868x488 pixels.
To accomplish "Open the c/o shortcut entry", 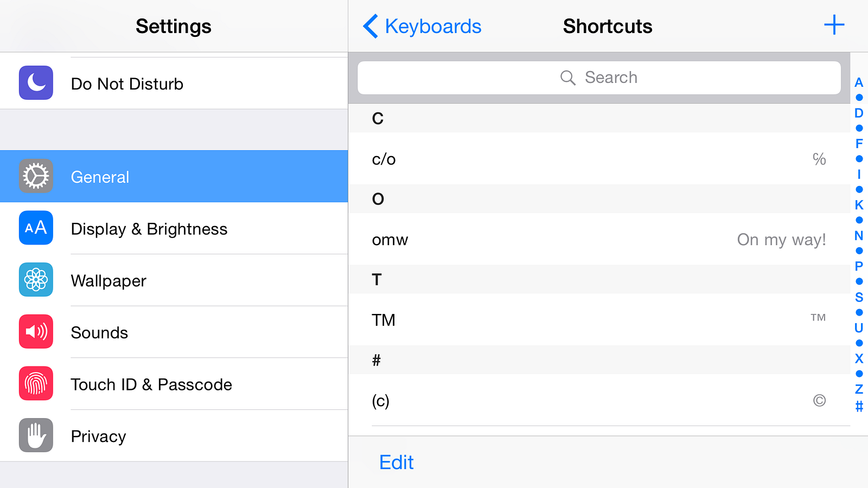I will click(x=599, y=159).
